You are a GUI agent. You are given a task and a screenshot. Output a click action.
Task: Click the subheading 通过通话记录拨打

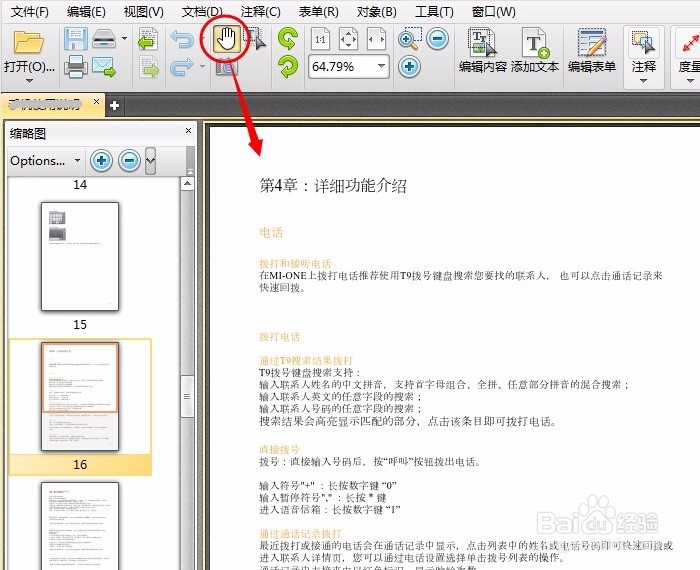click(x=300, y=533)
